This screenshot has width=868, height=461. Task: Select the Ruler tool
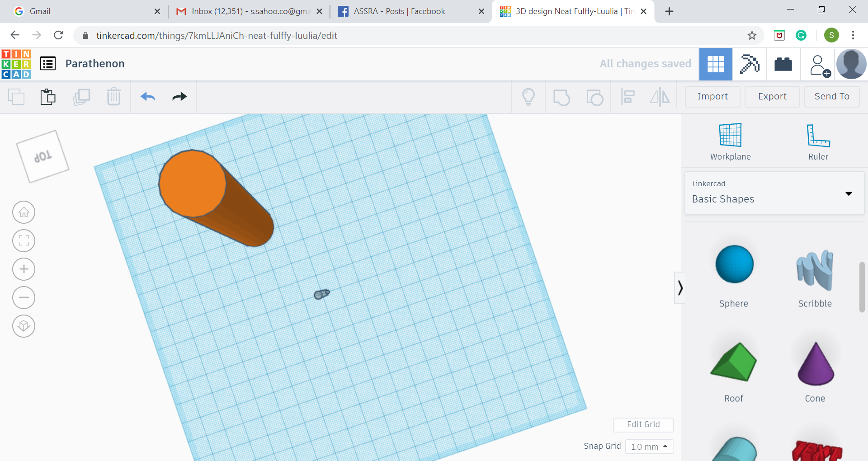[818, 142]
